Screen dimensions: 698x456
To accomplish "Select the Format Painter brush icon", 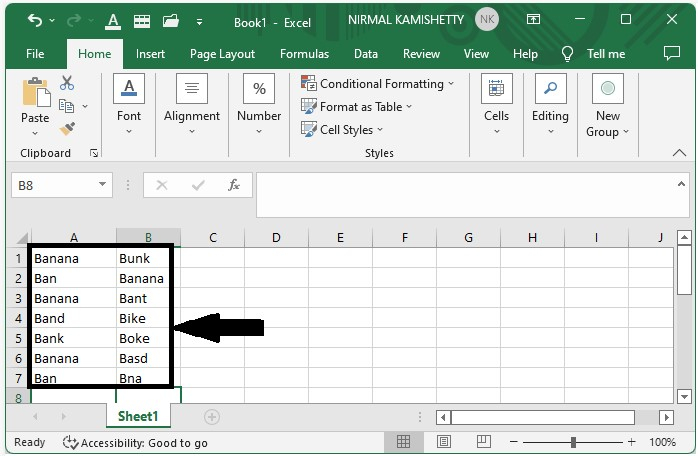I will coord(67,129).
